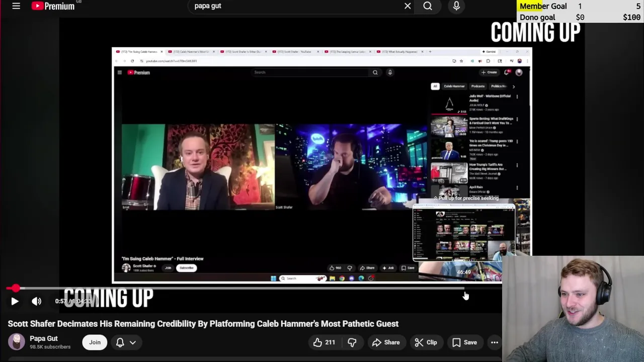Viewport: 644px width, 362px height.
Task: Click the Join membership button
Action: coord(95,342)
